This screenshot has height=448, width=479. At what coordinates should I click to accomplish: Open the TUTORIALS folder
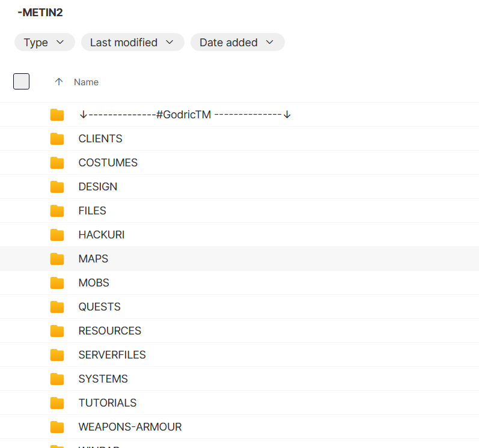pos(107,403)
